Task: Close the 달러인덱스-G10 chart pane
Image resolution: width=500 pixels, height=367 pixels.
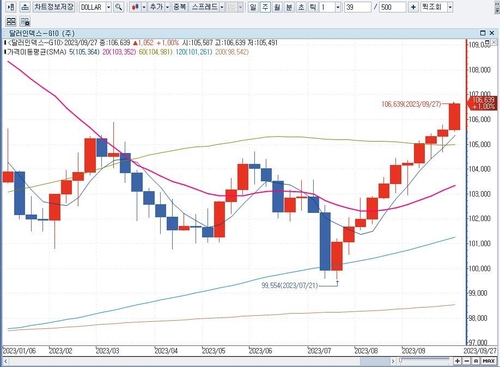Action: point(492,33)
